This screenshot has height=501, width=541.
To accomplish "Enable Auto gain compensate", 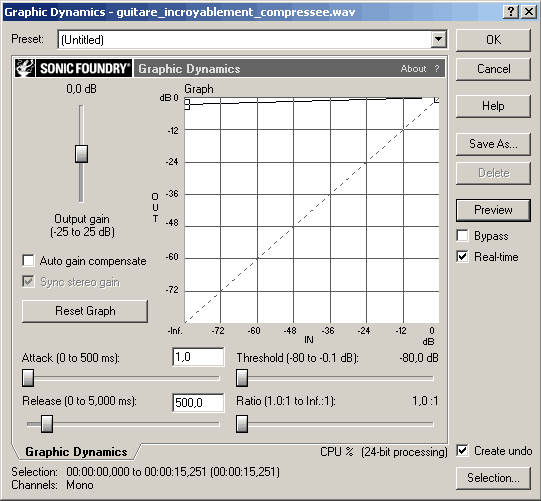I will click(x=28, y=261).
